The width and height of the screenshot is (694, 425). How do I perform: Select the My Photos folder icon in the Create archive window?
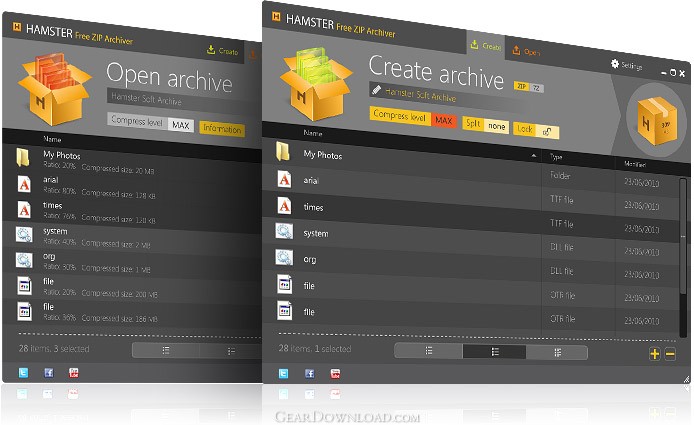coord(283,151)
